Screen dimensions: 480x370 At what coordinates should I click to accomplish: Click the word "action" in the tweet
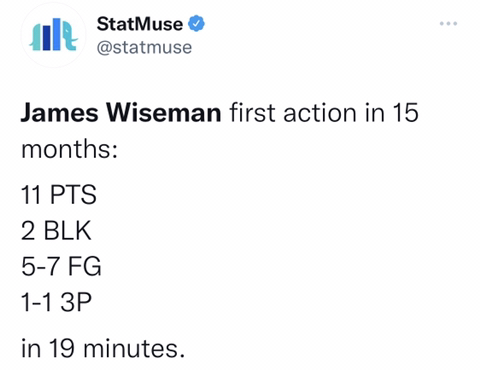tap(320, 112)
